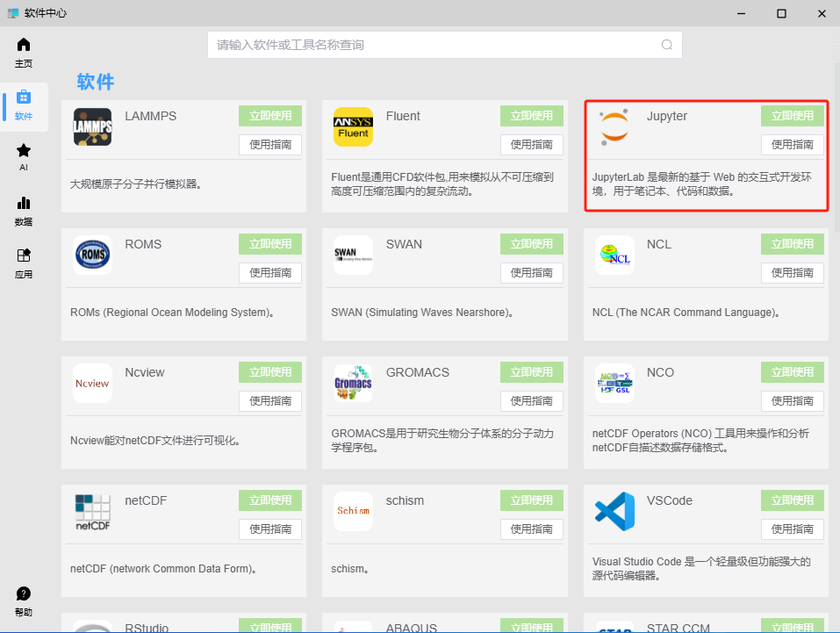Switch to the 数据 sidebar tab

pos(24,211)
